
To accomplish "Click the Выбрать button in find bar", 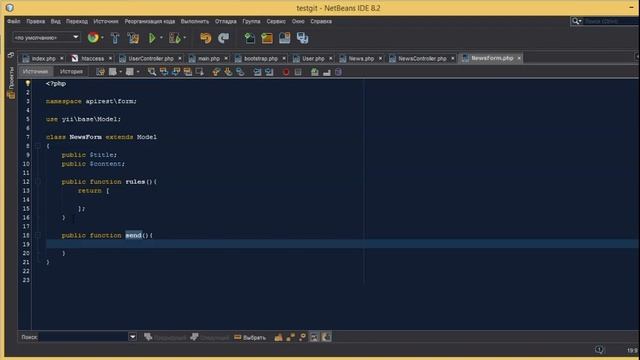I will [x=250, y=337].
